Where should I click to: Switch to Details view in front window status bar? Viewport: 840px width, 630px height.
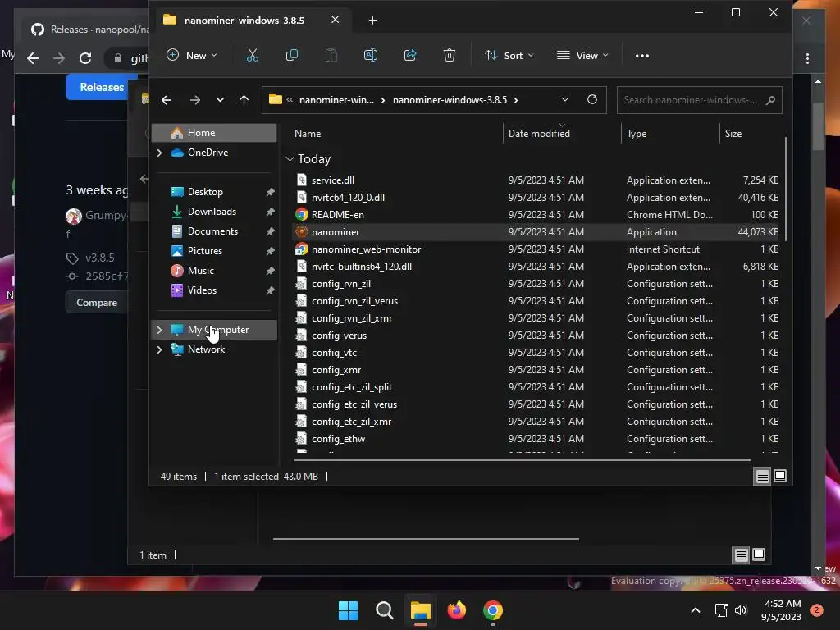click(x=762, y=476)
